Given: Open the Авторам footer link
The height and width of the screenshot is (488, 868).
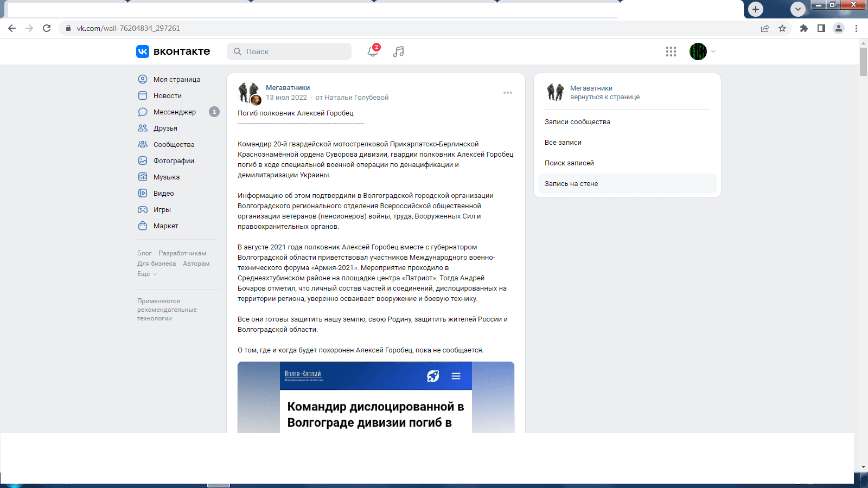Looking at the screenshot, I should (x=196, y=264).
